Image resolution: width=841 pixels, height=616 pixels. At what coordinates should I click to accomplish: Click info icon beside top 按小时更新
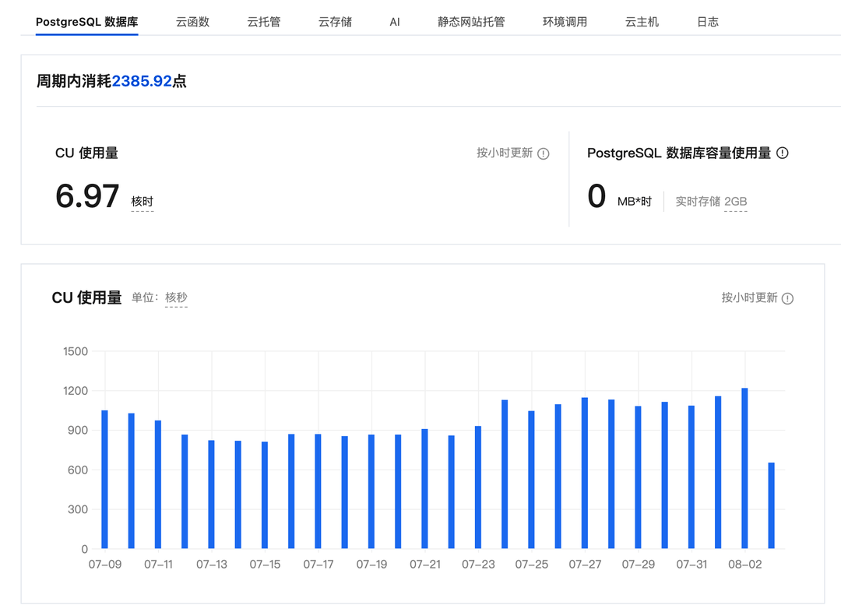tap(544, 154)
